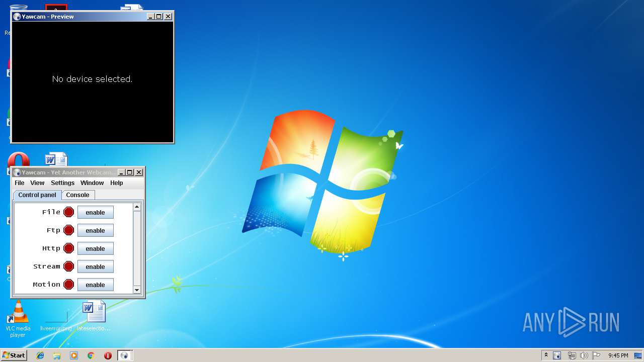Viewport: 644px width, 362px height.
Task: Click the red File status indicator
Action: [69, 212]
